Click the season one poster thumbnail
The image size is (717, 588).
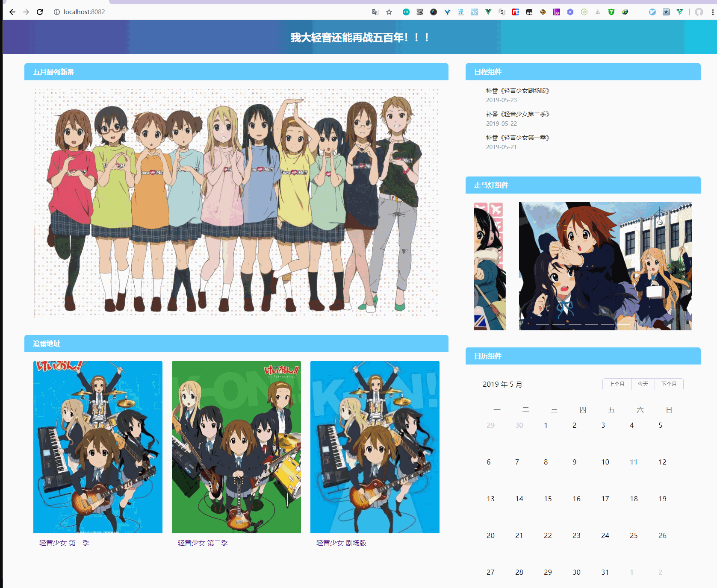[x=98, y=447]
